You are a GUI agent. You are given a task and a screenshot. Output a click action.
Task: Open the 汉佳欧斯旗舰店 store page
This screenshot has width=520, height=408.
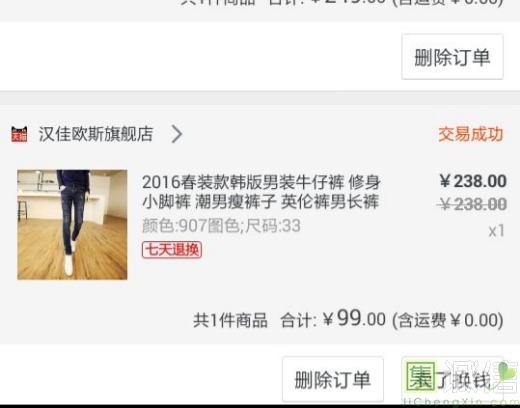click(96, 134)
